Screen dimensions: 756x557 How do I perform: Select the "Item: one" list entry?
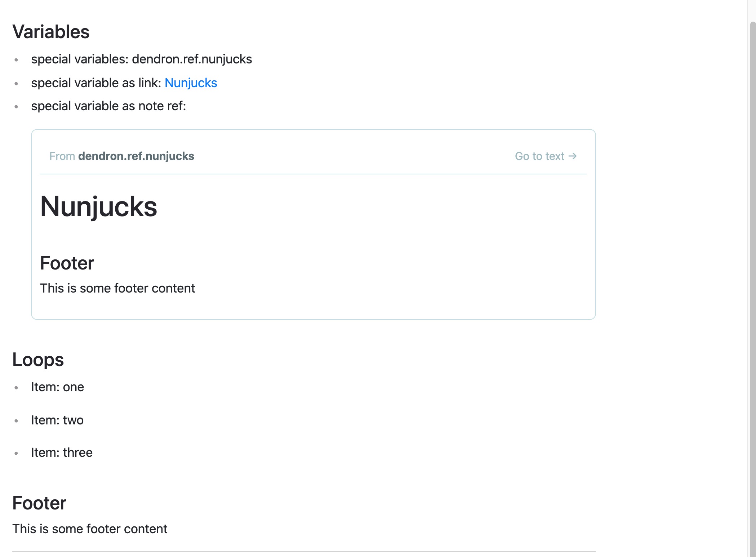coord(57,387)
